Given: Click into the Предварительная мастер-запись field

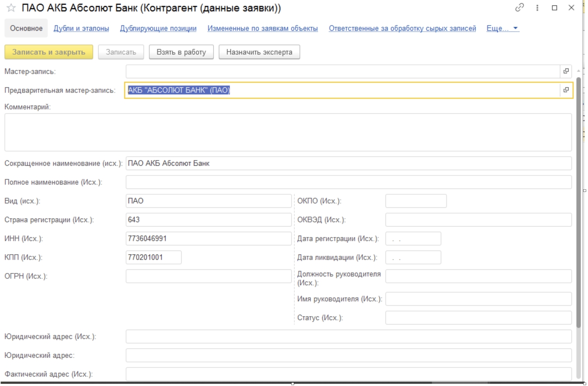Looking at the screenshot, I should (343, 90).
